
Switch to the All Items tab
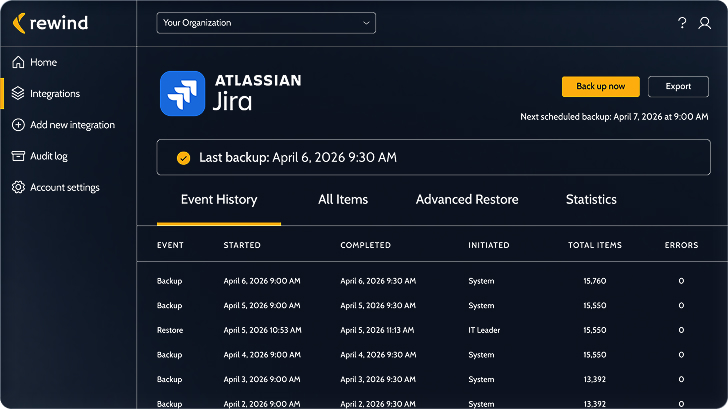point(343,200)
